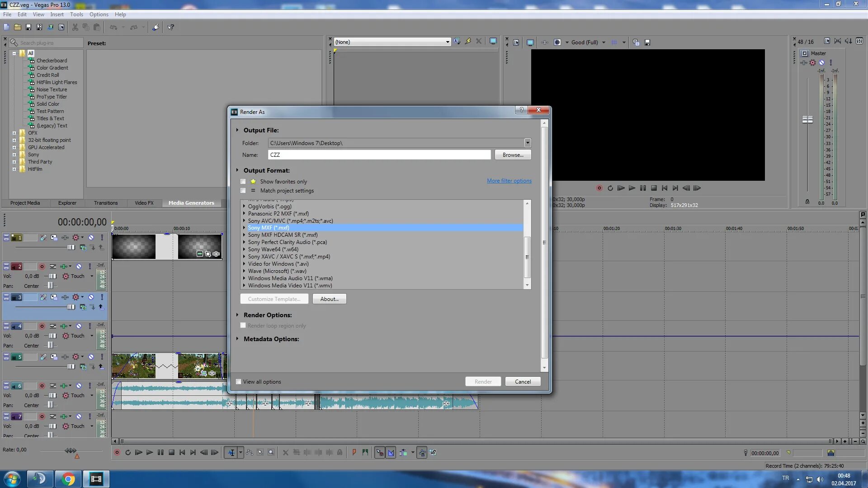Screen dimensions: 868x488
Task: Click Save icon in main toolbar
Action: [28, 27]
